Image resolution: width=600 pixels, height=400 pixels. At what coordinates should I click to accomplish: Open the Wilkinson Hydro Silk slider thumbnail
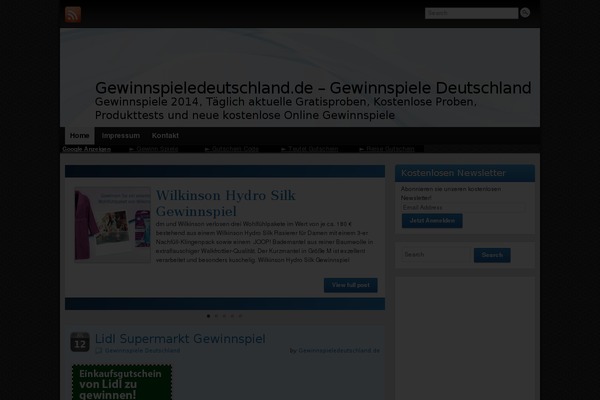(x=112, y=225)
